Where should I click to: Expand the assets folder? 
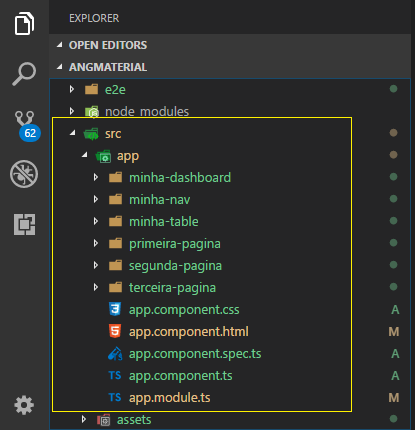tap(84, 419)
